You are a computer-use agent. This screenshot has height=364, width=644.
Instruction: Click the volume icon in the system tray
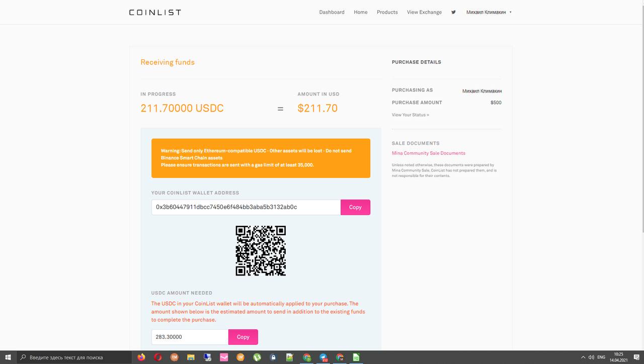point(591,357)
